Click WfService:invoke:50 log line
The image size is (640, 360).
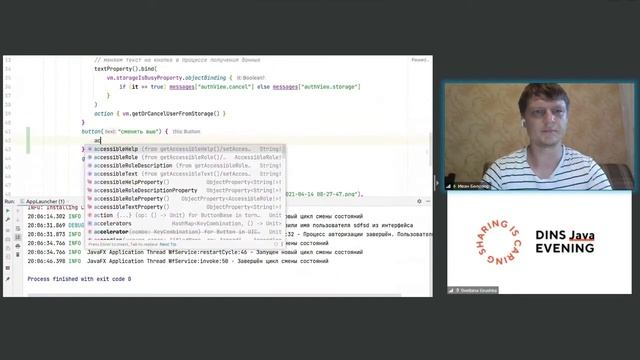(178, 261)
